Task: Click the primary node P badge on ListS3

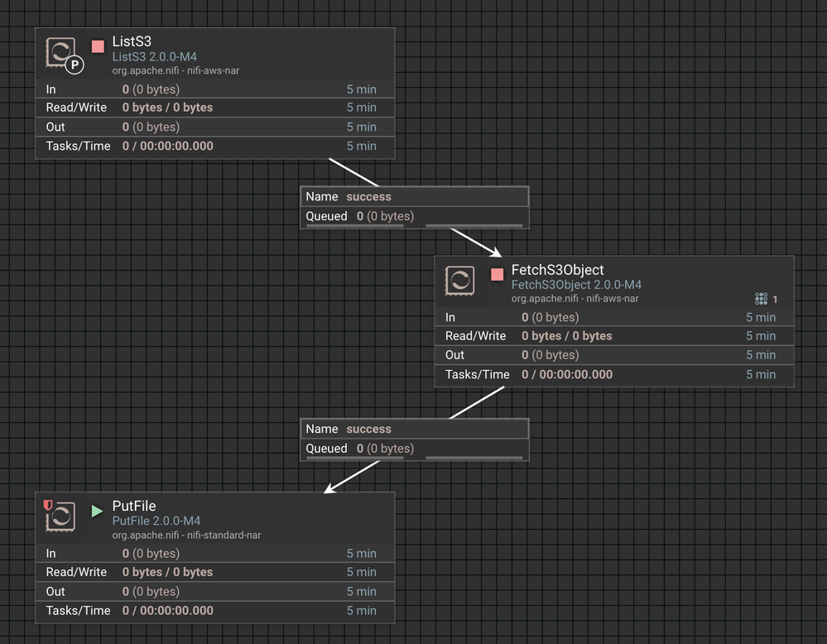Action: [x=75, y=65]
